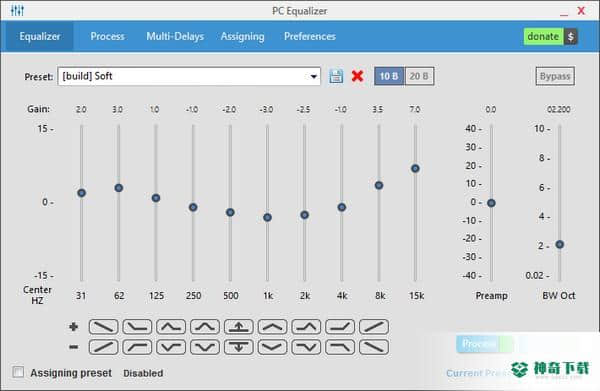Open the Equalizer tab

click(40, 36)
